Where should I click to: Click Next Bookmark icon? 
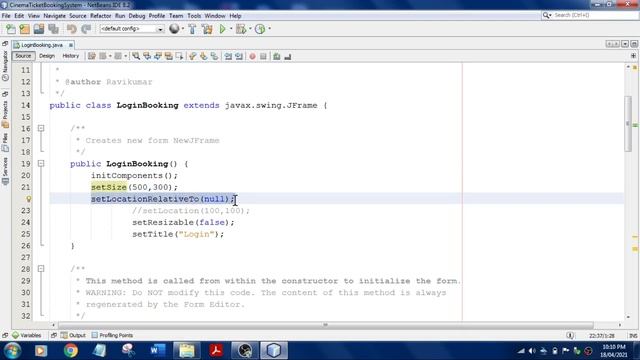pyautogui.click(x=203, y=56)
